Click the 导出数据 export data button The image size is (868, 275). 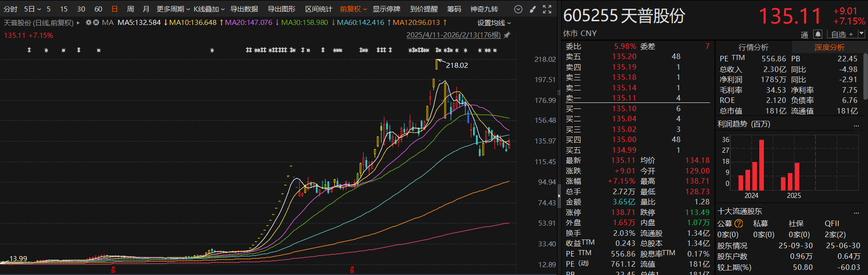pyautogui.click(x=244, y=9)
